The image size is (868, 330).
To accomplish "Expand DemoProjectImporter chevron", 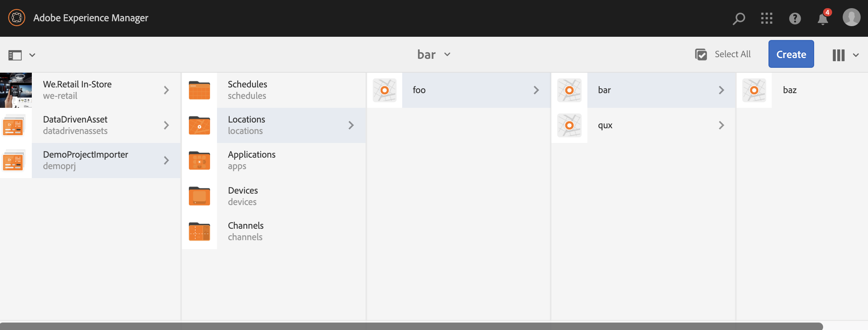I will click(x=166, y=161).
